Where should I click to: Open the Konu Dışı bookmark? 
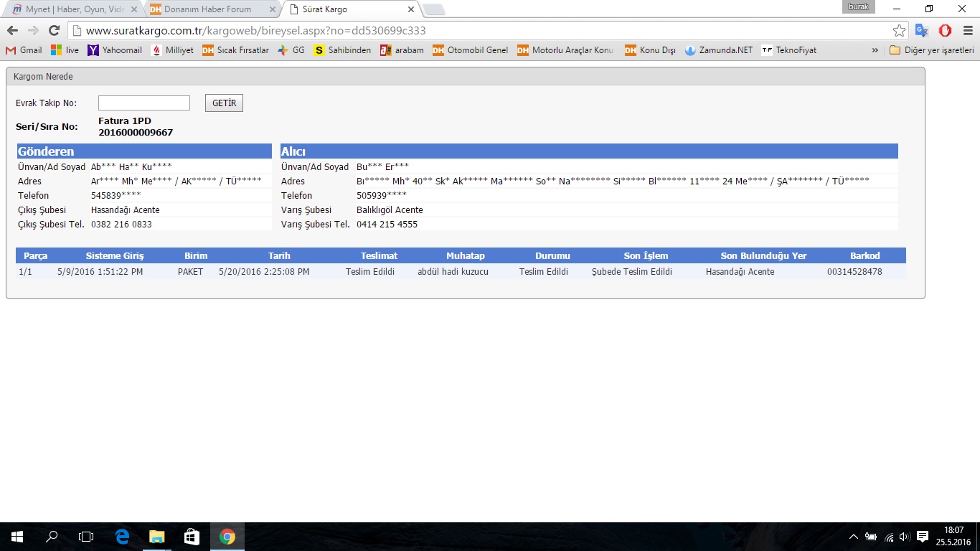pyautogui.click(x=650, y=50)
